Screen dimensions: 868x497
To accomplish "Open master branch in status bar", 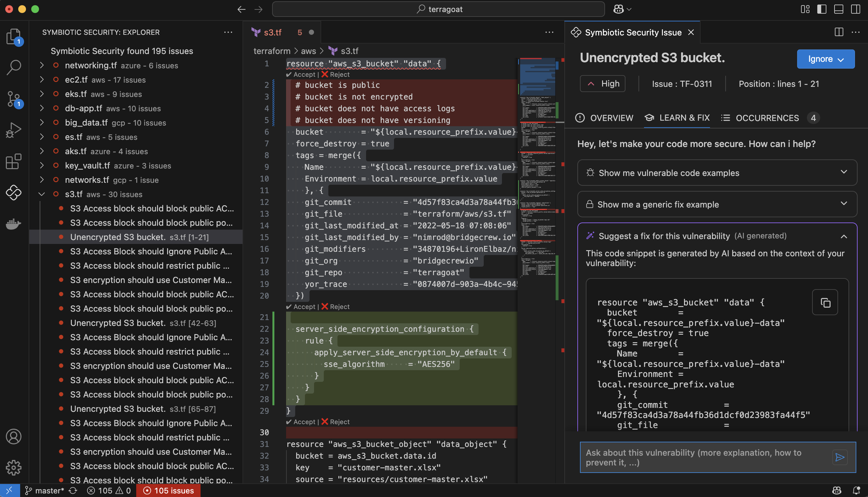I will tap(44, 490).
